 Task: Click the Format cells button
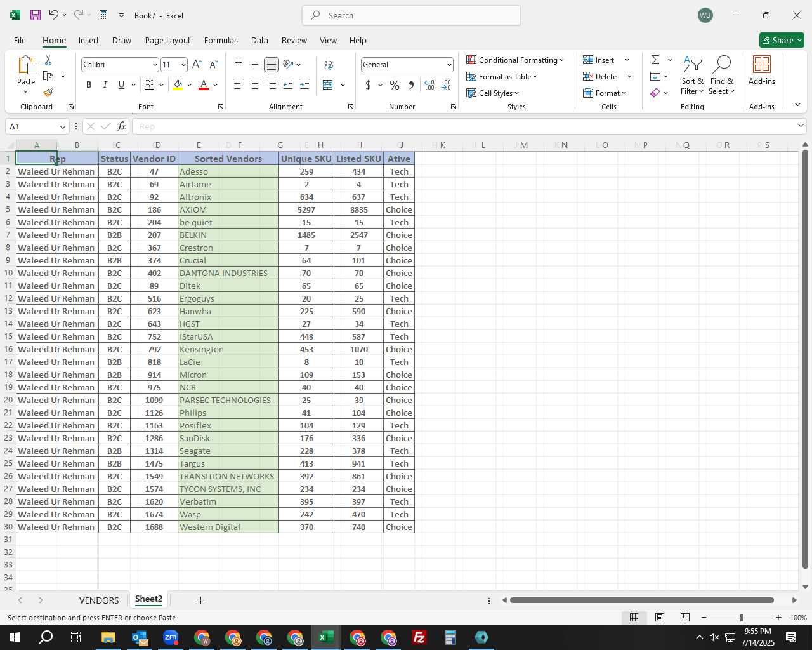click(605, 93)
